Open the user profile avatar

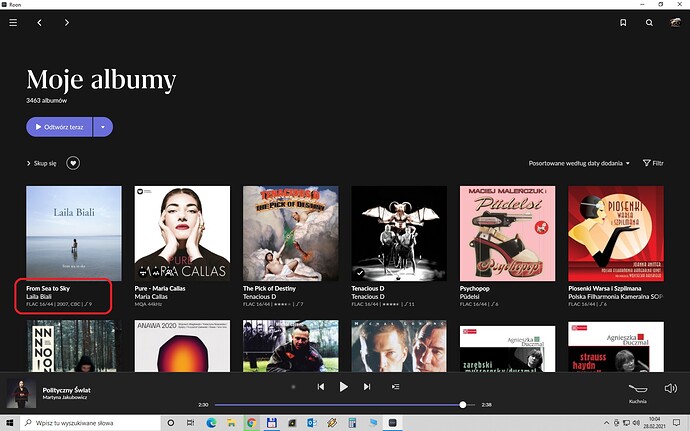(675, 22)
